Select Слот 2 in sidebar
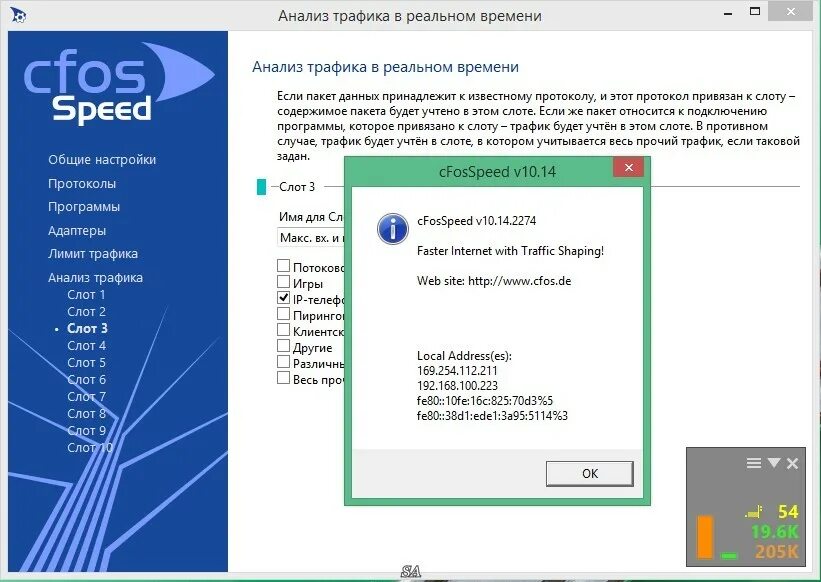Viewport: 821px width, 582px height. click(86, 312)
